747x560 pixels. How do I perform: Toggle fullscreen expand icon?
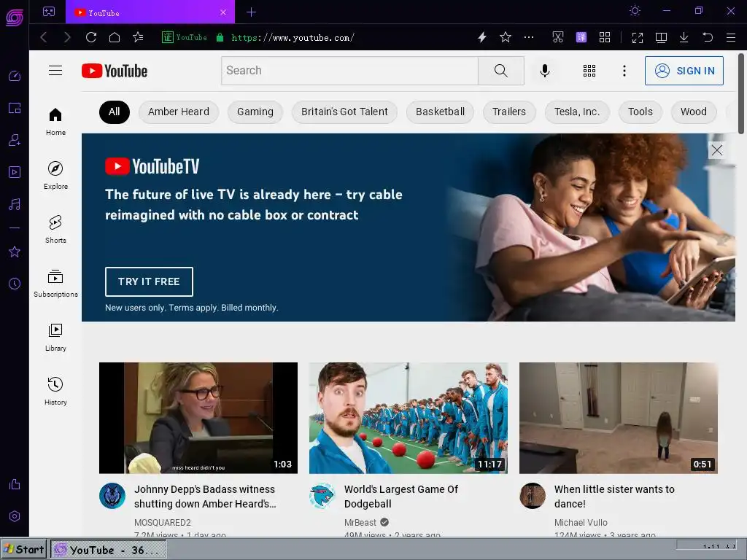638,38
